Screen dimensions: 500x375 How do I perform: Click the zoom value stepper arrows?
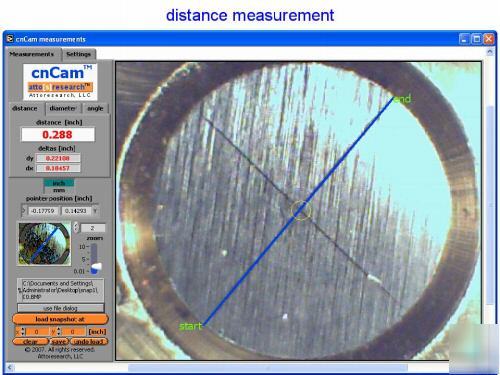point(76,227)
